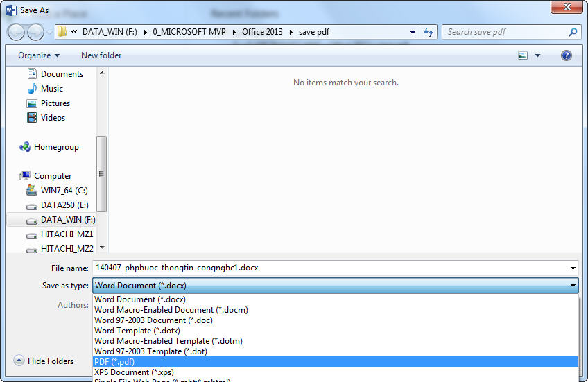This screenshot has height=382, width=588.
Task: Open the Help question mark icon
Action: point(566,55)
